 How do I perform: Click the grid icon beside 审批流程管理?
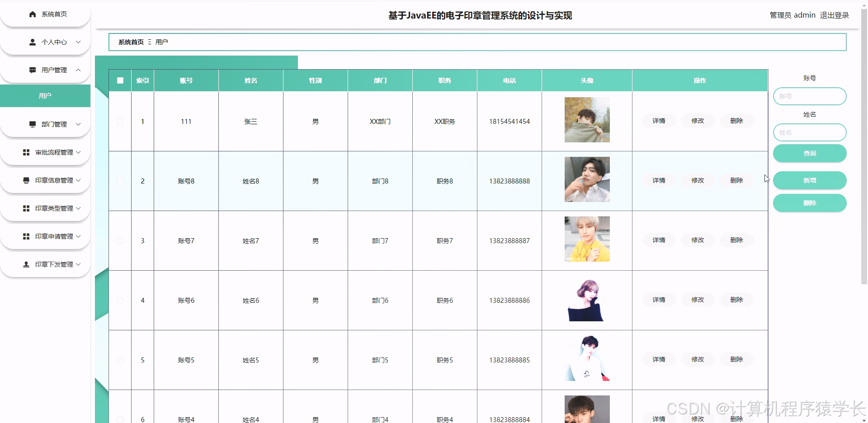click(x=26, y=152)
